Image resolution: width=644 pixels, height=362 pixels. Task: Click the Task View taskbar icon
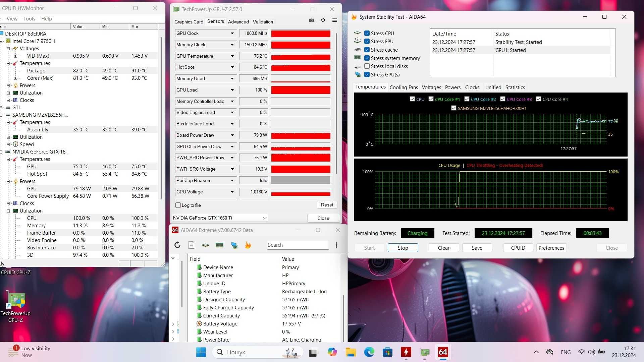point(313,352)
